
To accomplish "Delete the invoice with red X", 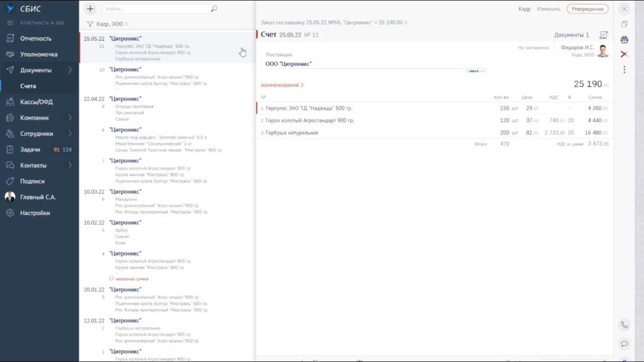I will click(x=624, y=54).
